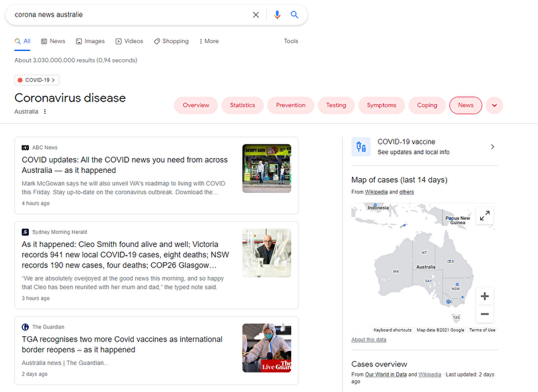
Task: Click the Sydney Morning Herald thumbnail image
Action: click(266, 253)
